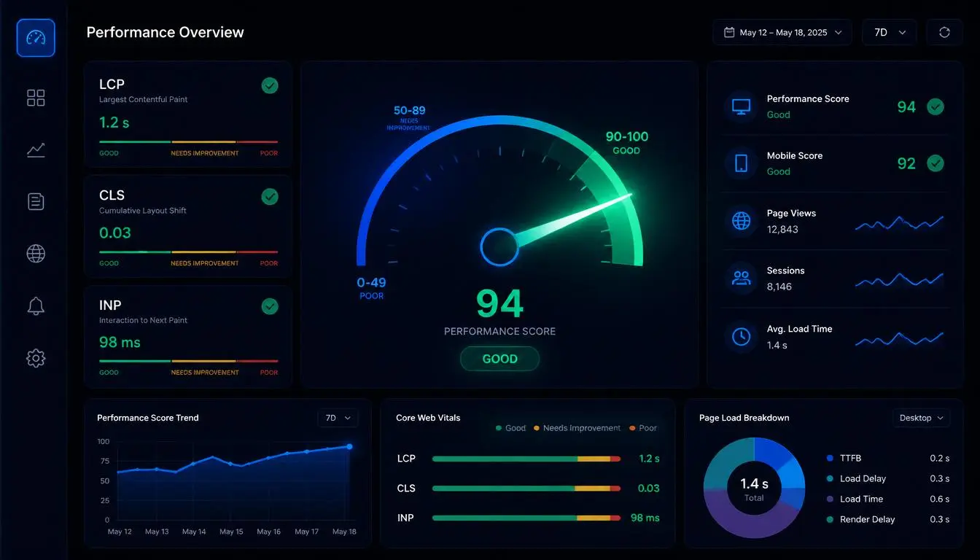Click the LCP card green checkmark
Viewport: 980px width, 560px height.
tap(270, 85)
